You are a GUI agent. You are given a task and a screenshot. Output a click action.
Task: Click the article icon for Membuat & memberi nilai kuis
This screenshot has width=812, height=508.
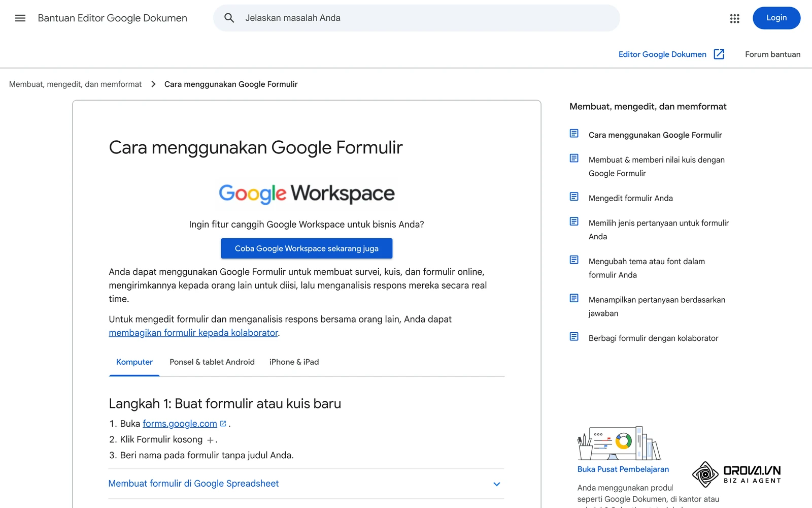(x=574, y=158)
